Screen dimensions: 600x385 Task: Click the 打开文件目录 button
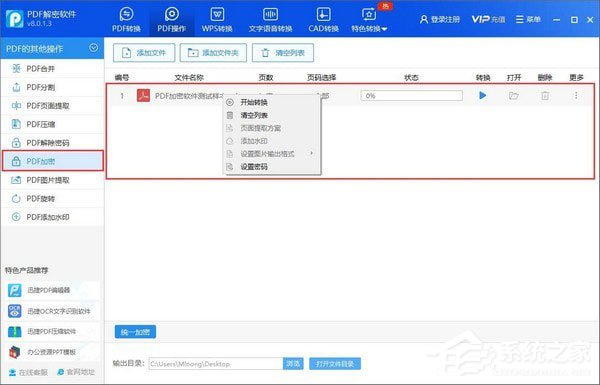tap(335, 364)
